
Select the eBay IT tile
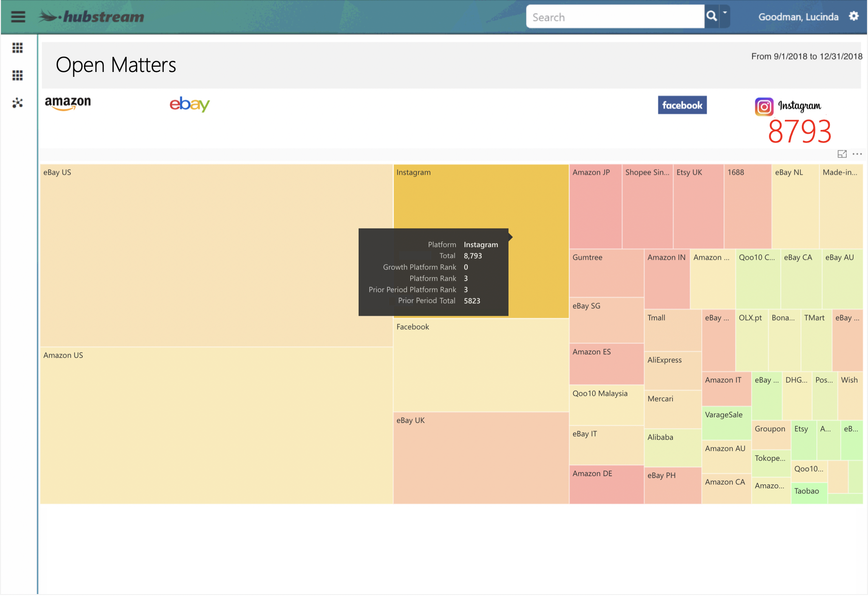click(607, 445)
